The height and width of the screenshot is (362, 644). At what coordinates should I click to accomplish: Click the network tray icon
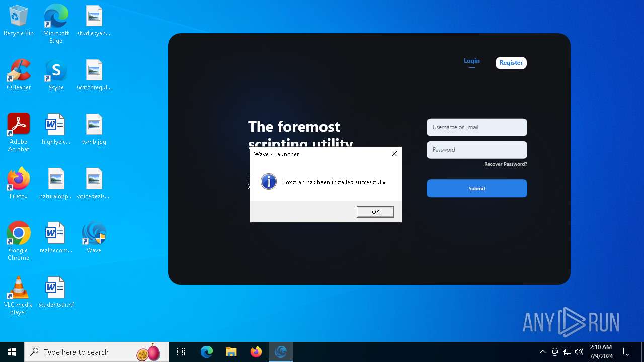567,352
